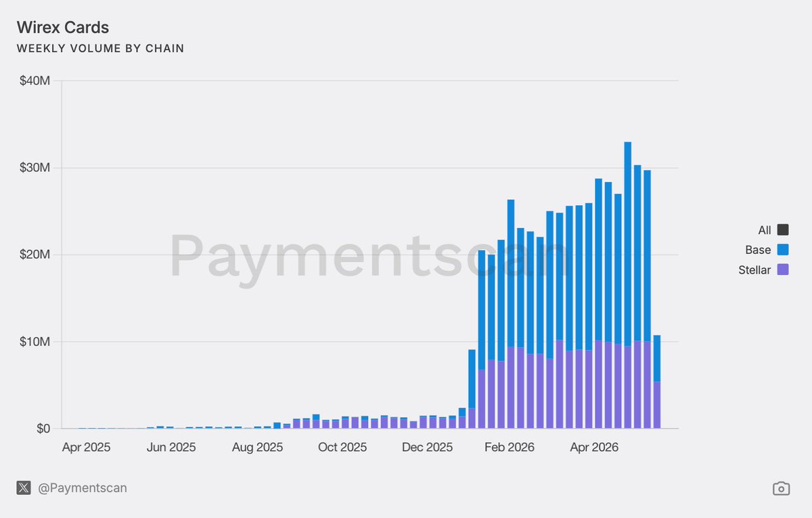Click the $20M axis label
The image size is (812, 518).
tap(34, 255)
